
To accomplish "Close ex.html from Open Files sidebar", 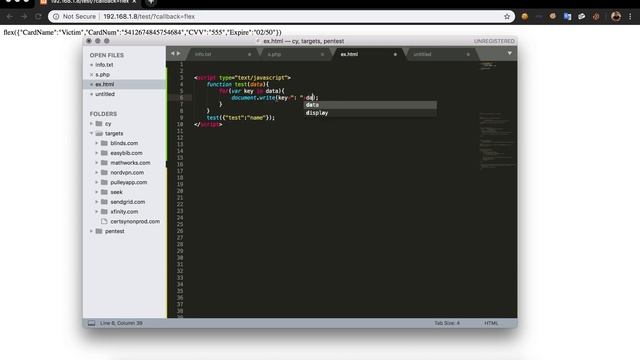I will (x=91, y=84).
